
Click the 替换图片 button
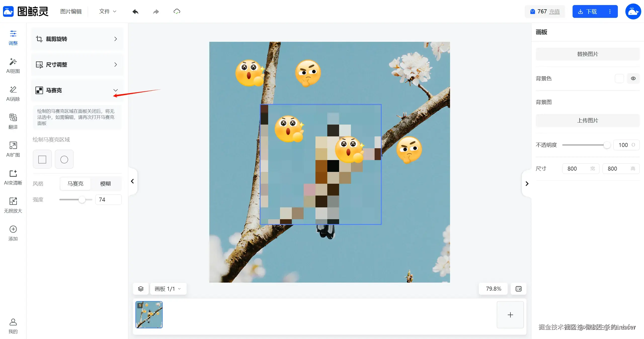587,54
